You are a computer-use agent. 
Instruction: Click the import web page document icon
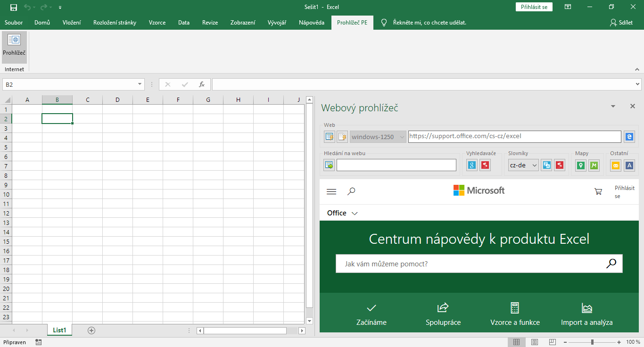click(342, 137)
